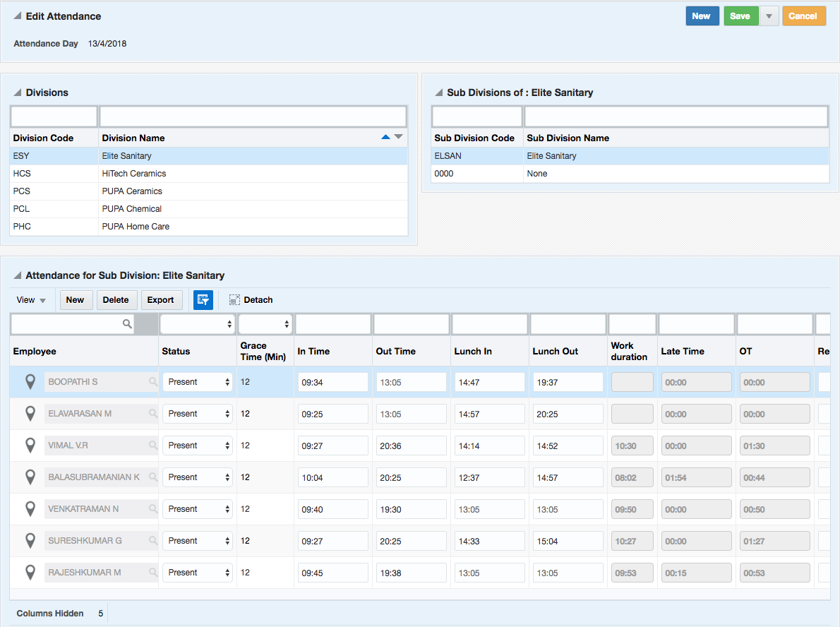Open the View menu
This screenshot has width=840, height=627.
31,300
